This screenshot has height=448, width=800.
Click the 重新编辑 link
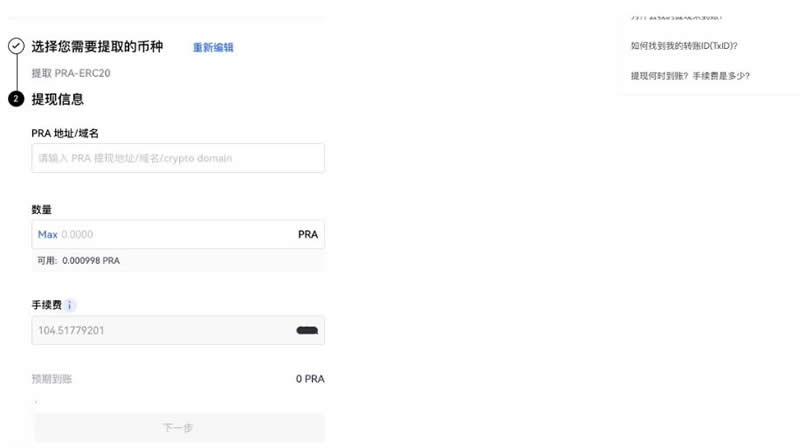pyautogui.click(x=213, y=47)
